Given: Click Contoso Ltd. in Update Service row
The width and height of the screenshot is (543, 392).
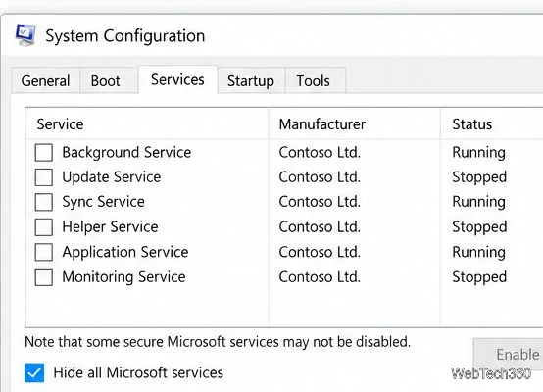Looking at the screenshot, I should [320, 177].
